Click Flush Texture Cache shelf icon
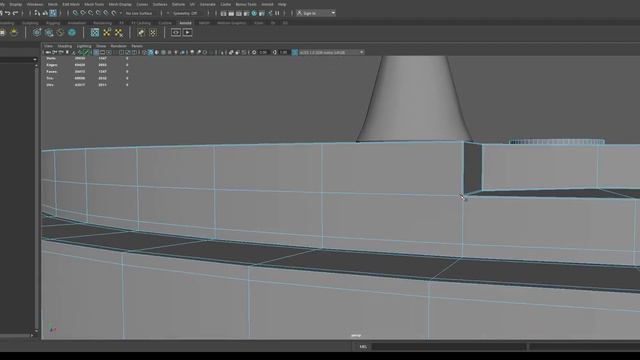This screenshot has width=640, height=360. pos(37,32)
